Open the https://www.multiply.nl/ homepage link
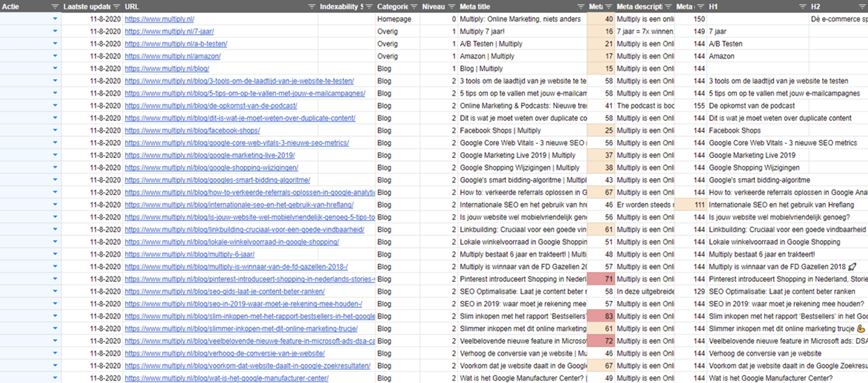The width and height of the screenshot is (868, 383). (x=159, y=19)
